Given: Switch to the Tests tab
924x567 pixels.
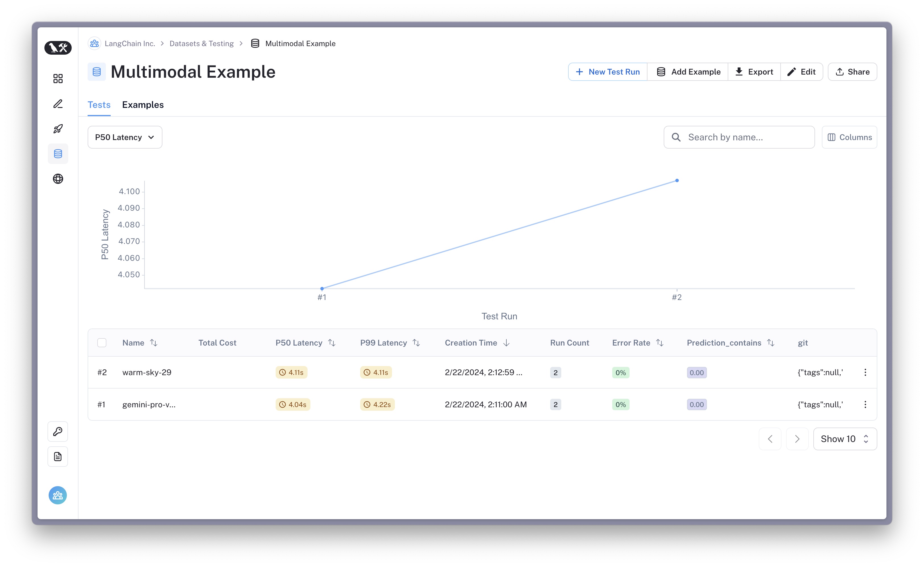Looking at the screenshot, I should [x=99, y=105].
